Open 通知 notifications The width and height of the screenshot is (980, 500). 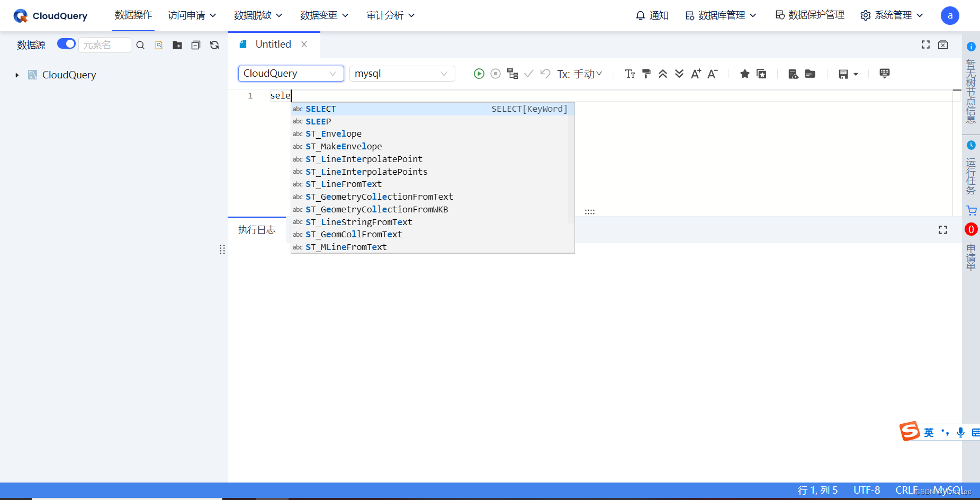click(x=652, y=15)
